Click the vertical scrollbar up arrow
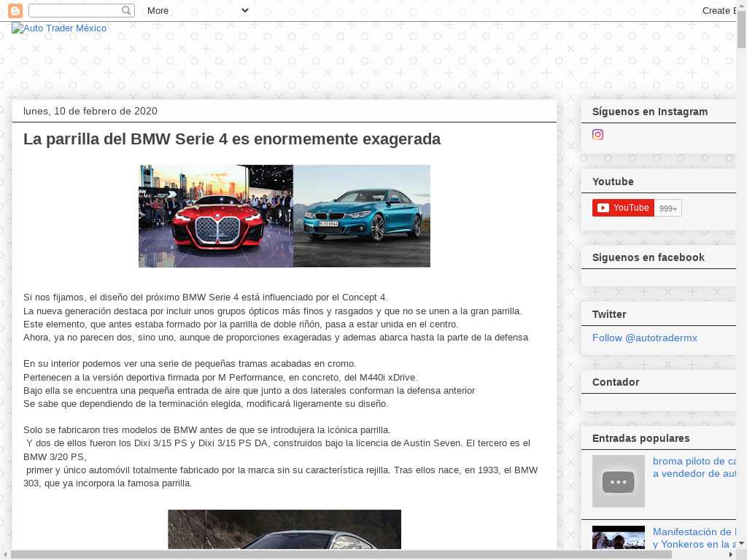The width and height of the screenshot is (747, 560). coord(741,5)
